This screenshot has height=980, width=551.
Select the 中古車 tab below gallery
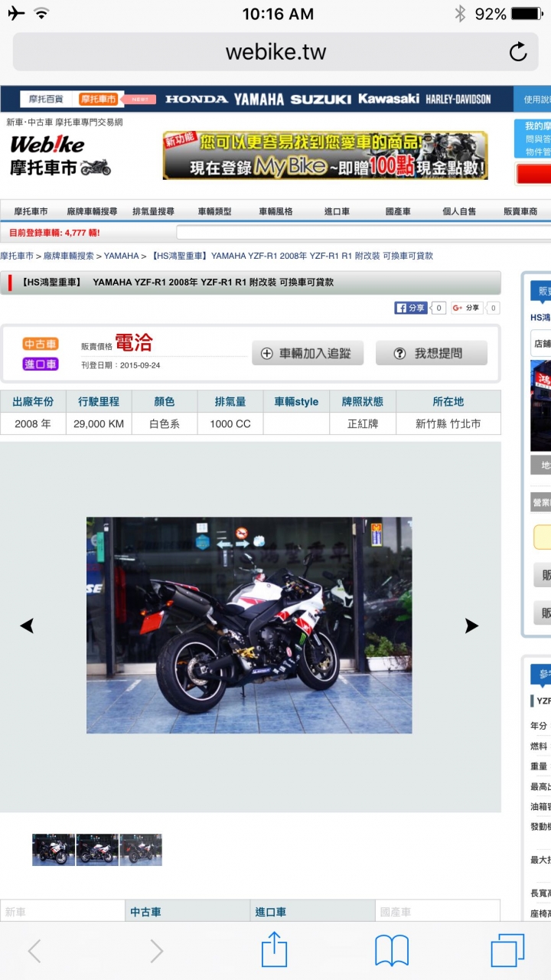pos(187,911)
